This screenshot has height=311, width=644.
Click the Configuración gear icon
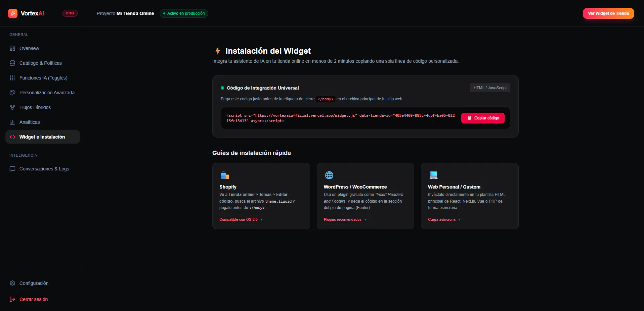(x=12, y=283)
